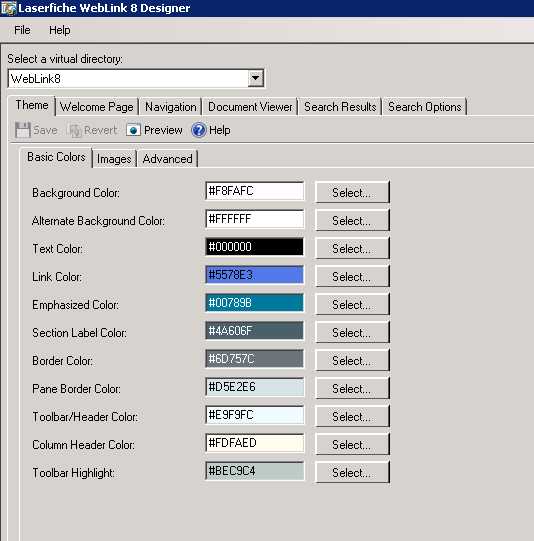Click the teal #00789B Emphasized Color field

click(x=255, y=303)
